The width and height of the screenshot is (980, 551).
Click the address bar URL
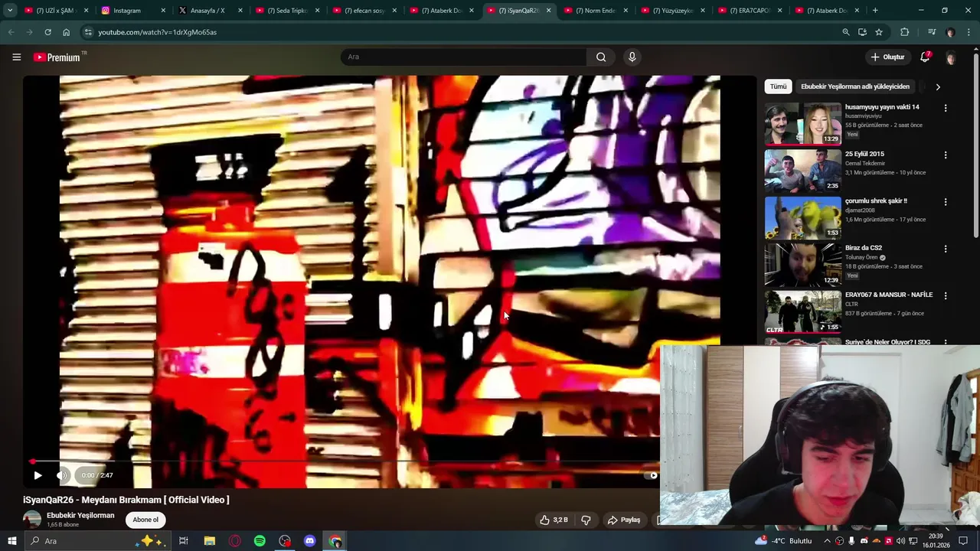point(157,32)
